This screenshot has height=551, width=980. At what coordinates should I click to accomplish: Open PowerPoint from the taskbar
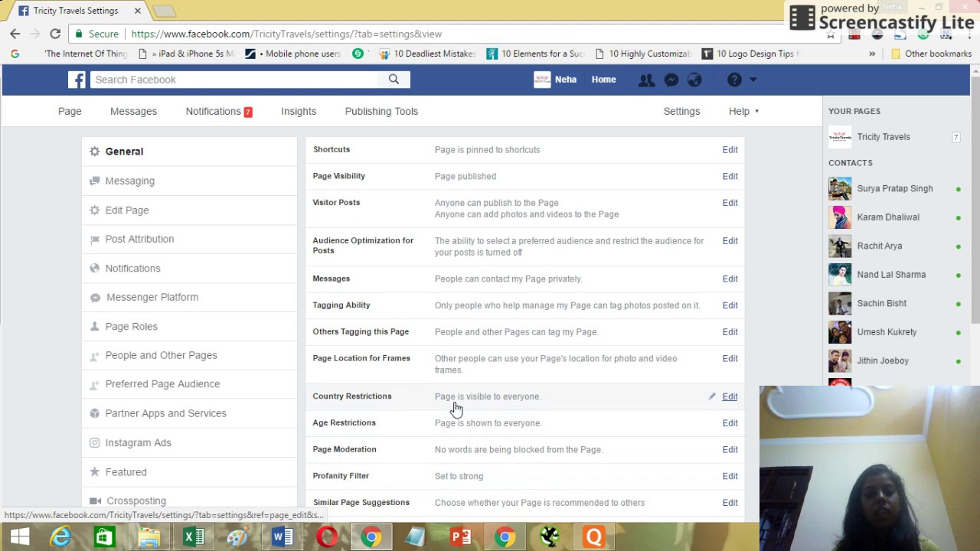[x=461, y=537]
